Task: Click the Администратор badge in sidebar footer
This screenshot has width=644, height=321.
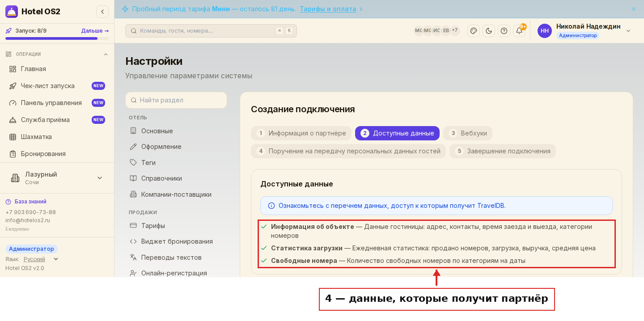Action: [x=31, y=249]
